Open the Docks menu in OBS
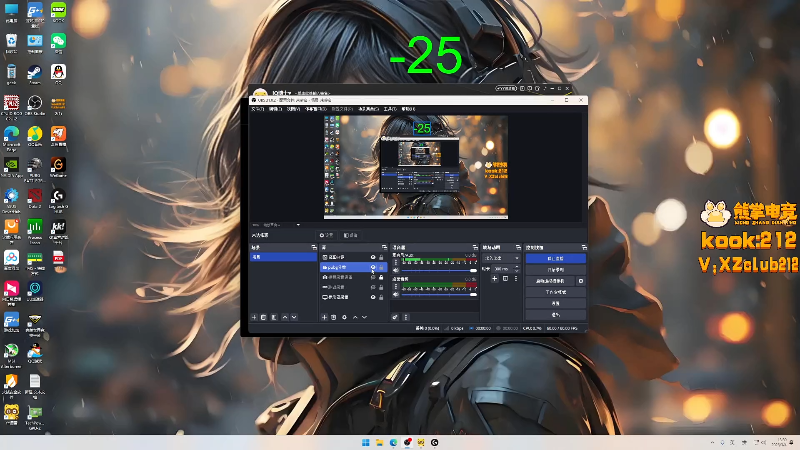 (x=316, y=109)
